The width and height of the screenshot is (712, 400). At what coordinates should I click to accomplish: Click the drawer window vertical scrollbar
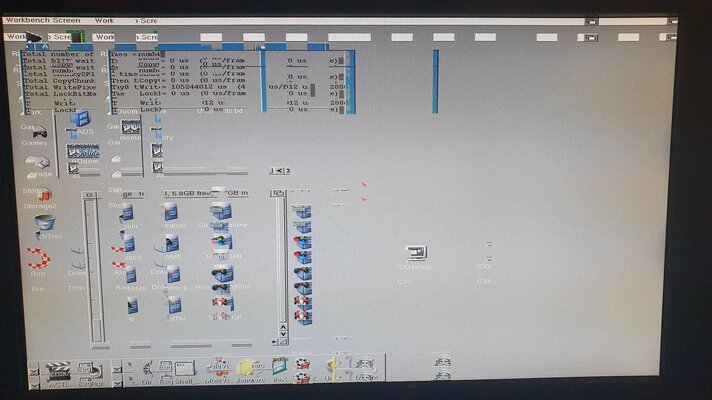point(281,260)
